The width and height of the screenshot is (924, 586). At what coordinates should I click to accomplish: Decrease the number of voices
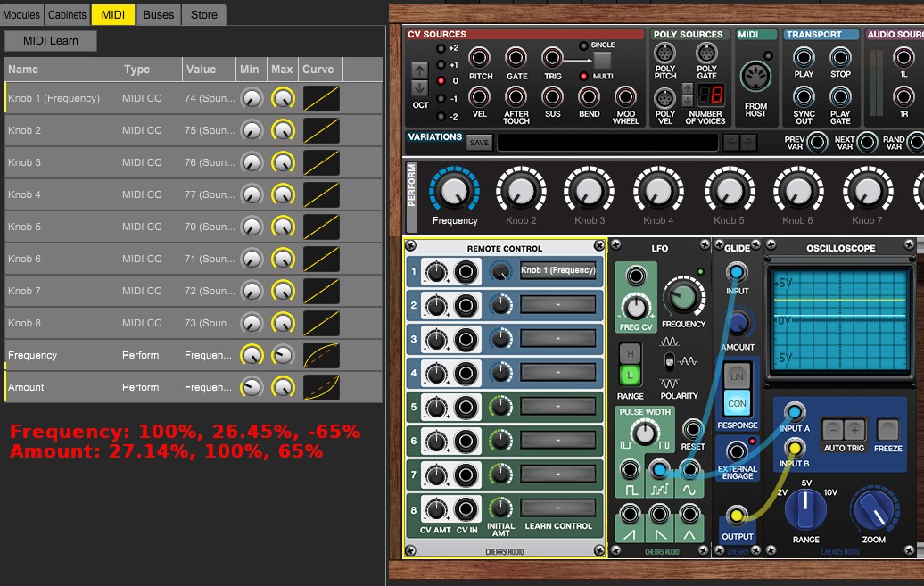click(x=687, y=101)
